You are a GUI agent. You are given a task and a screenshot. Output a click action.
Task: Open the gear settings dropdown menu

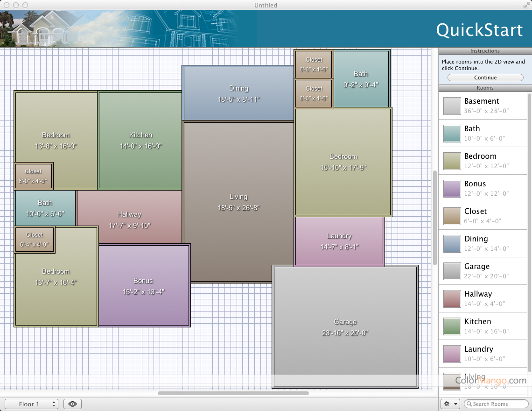pyautogui.click(x=450, y=404)
